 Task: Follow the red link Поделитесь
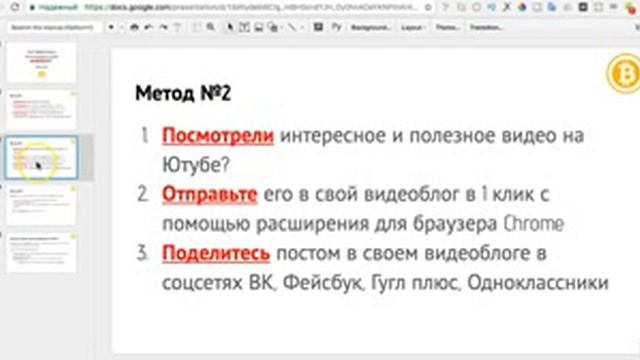pyautogui.click(x=216, y=253)
